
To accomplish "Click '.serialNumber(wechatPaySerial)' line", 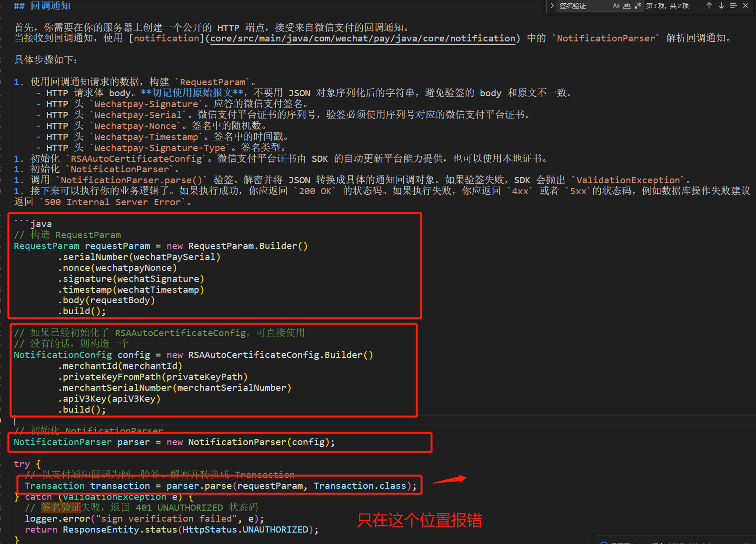I will click(x=139, y=257).
